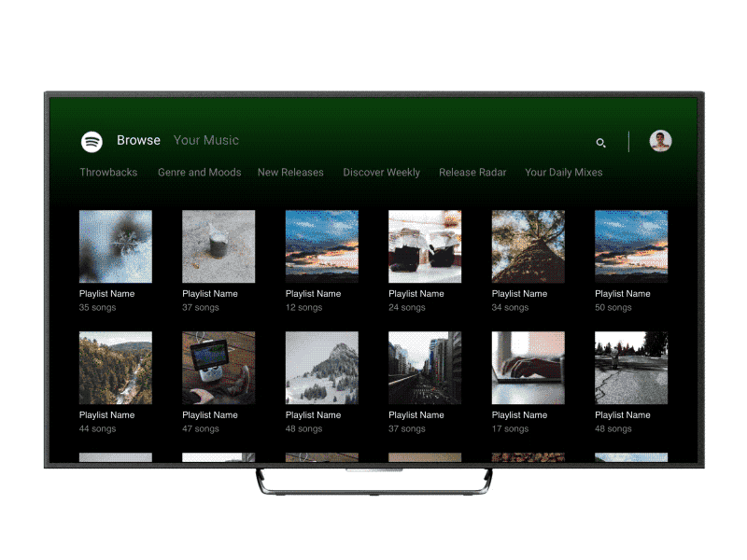Open Your Daily Mixes category

pos(564,173)
